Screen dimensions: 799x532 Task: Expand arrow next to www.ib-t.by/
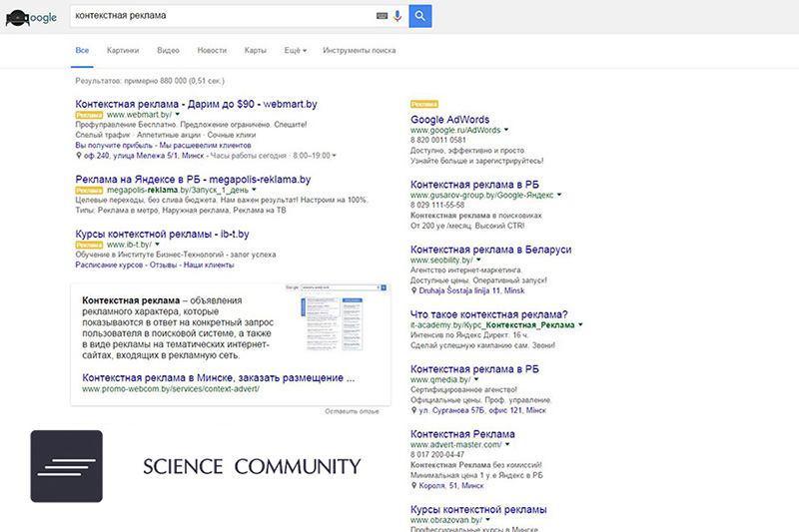tap(157, 245)
